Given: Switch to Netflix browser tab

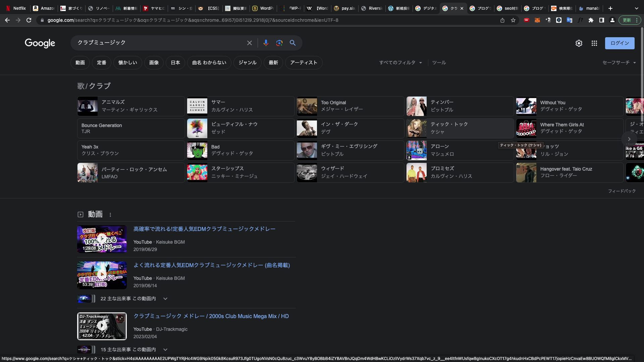Looking at the screenshot, I should [16, 8].
